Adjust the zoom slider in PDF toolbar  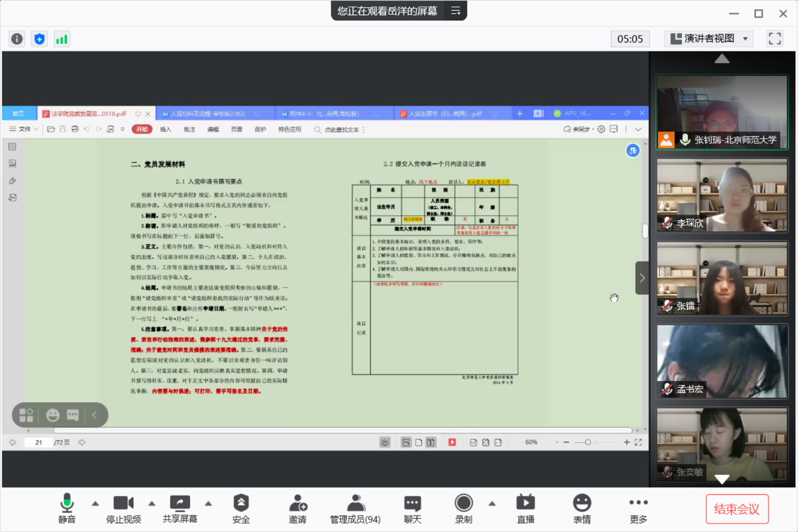(588, 442)
